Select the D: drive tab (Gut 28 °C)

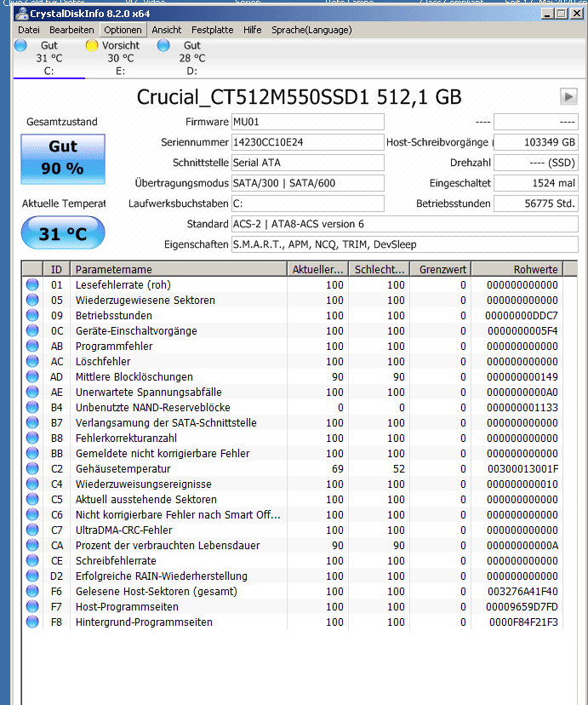[x=191, y=58]
